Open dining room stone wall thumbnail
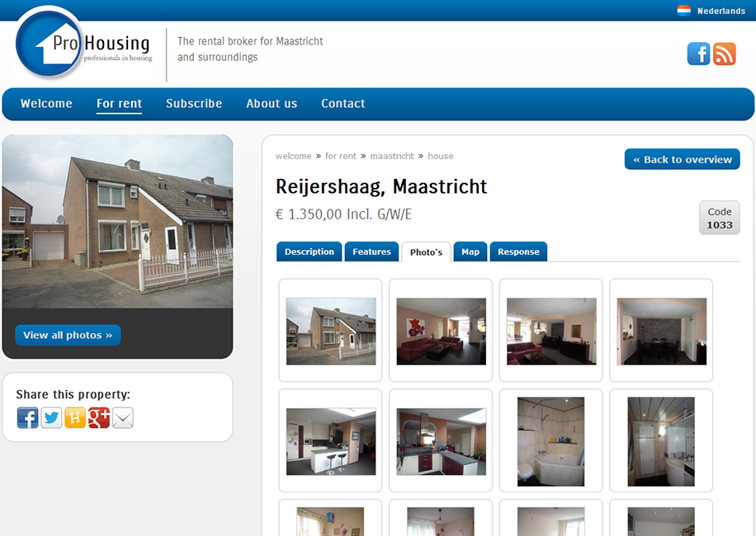This screenshot has width=756, height=536. tap(662, 331)
